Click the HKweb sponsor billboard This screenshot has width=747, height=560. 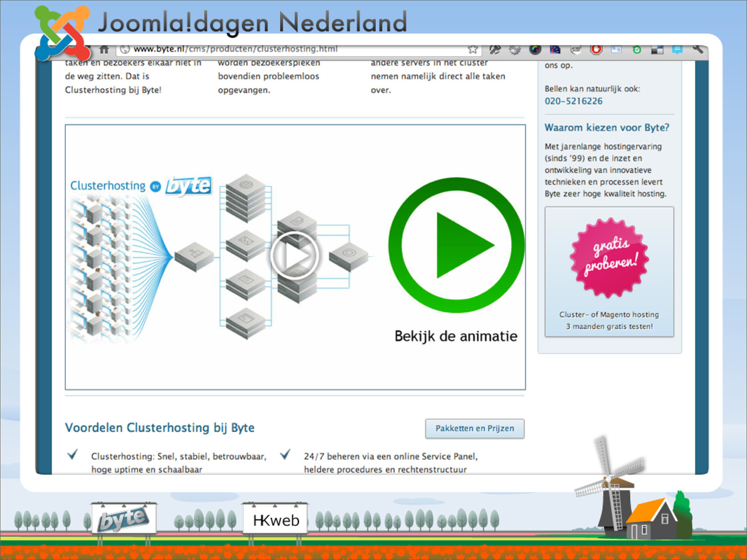(x=275, y=519)
